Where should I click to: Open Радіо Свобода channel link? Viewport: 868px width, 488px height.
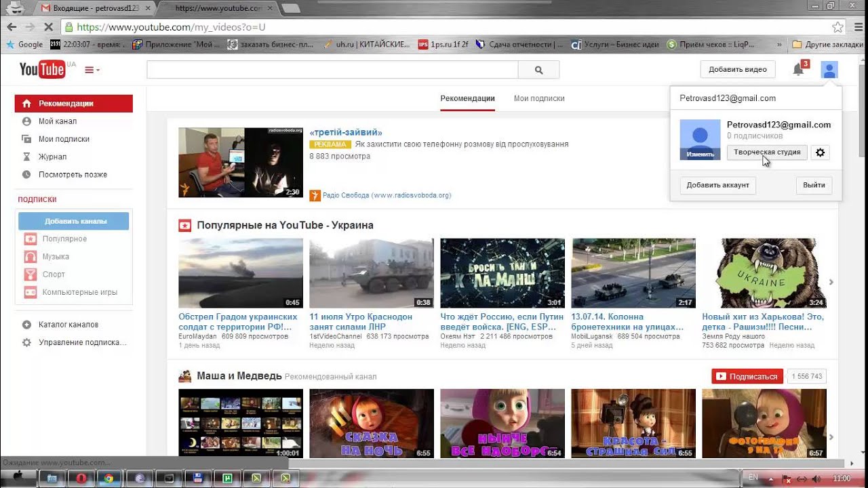pos(387,195)
